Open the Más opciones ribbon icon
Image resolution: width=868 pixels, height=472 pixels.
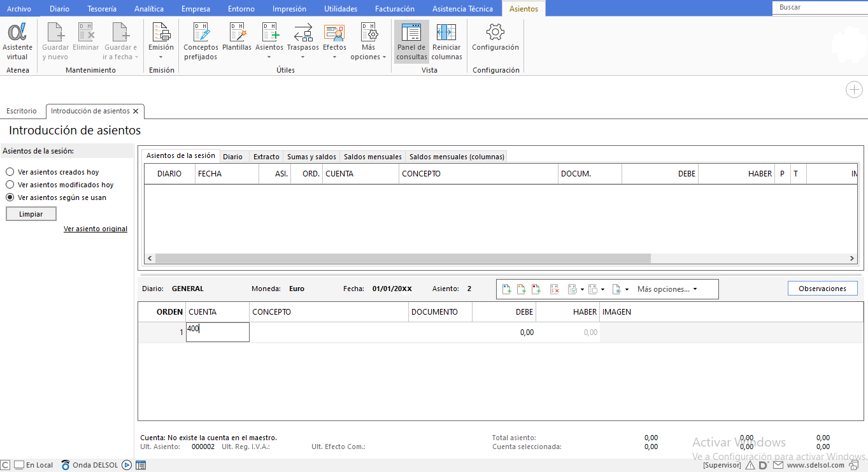click(369, 32)
